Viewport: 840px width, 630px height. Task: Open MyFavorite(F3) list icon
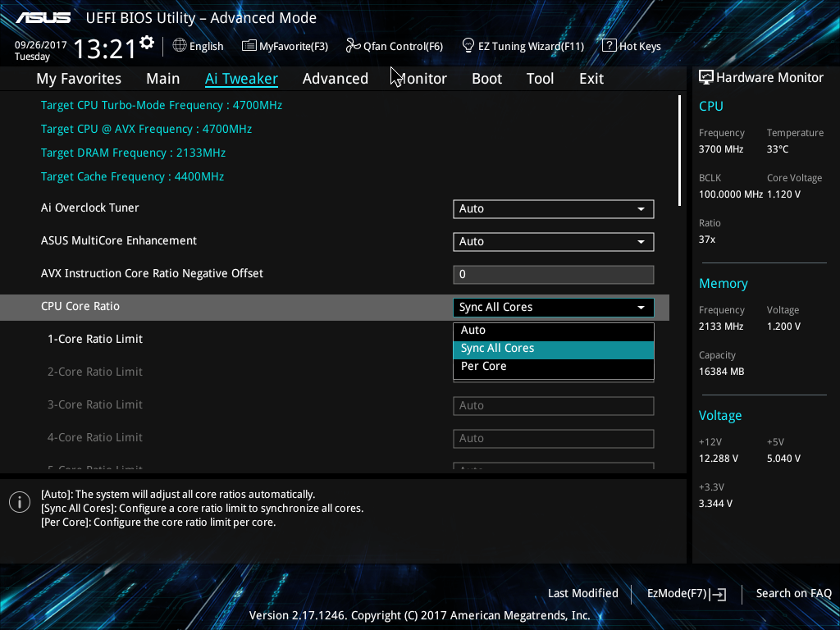coord(249,46)
